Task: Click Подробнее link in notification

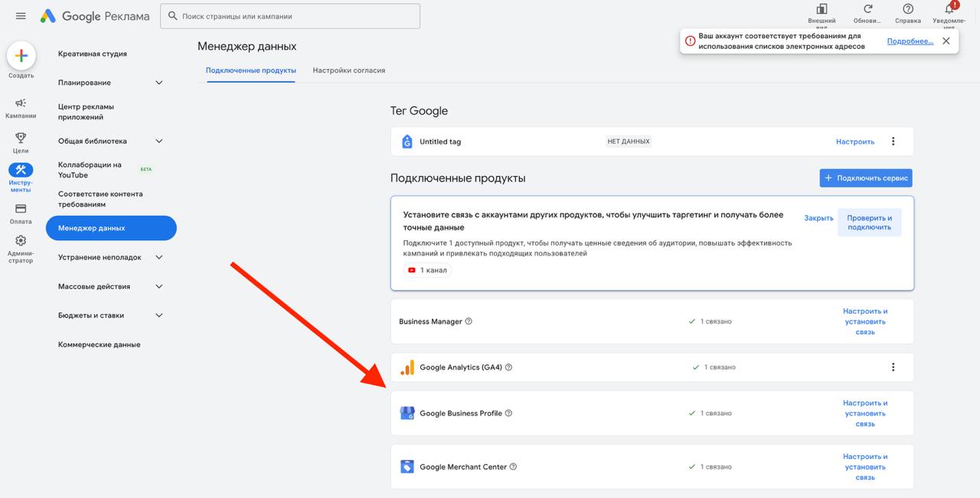Action: 910,41
